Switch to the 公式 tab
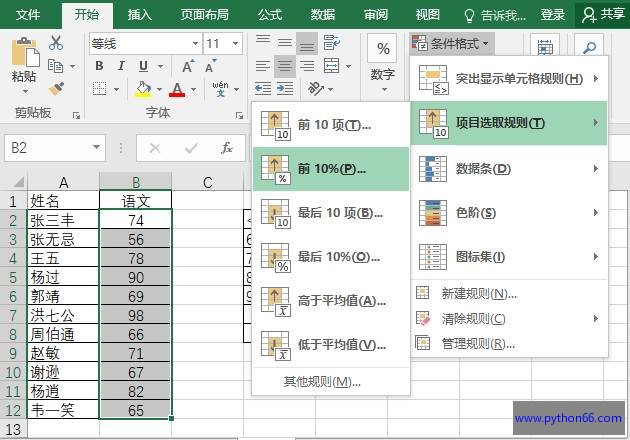This screenshot has width=630, height=440. (270, 15)
